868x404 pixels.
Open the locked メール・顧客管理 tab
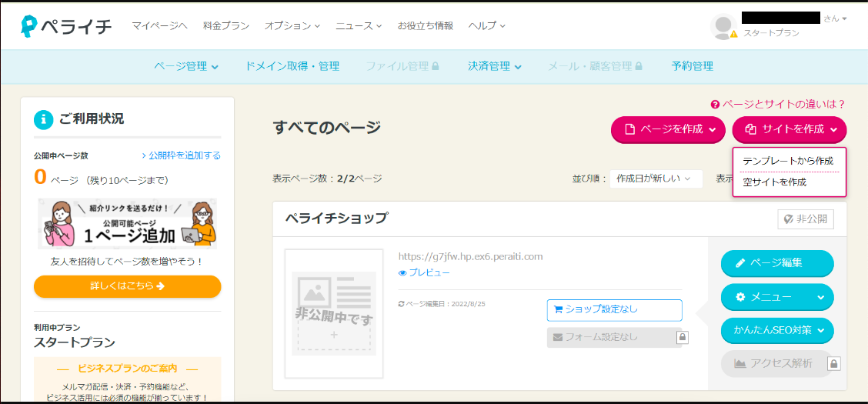tap(595, 66)
